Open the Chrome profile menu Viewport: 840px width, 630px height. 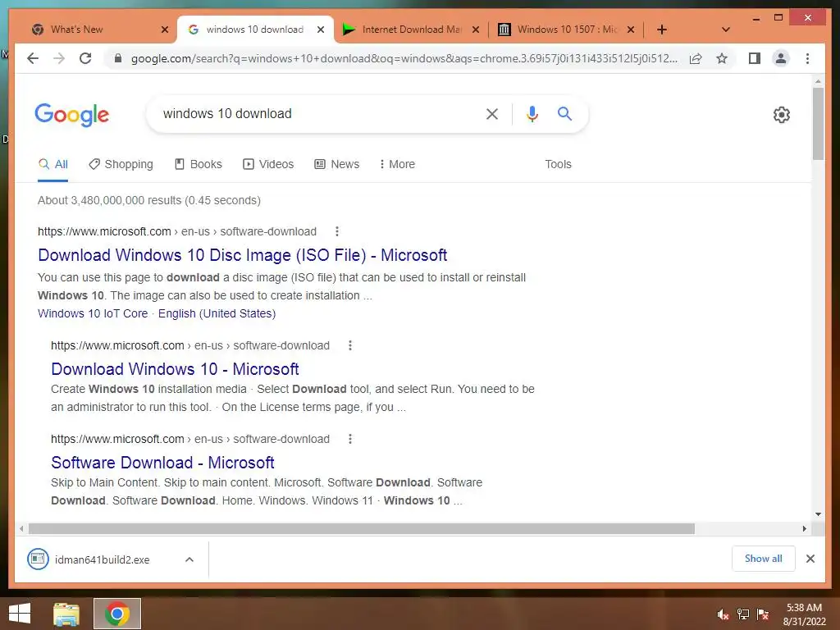(x=781, y=58)
